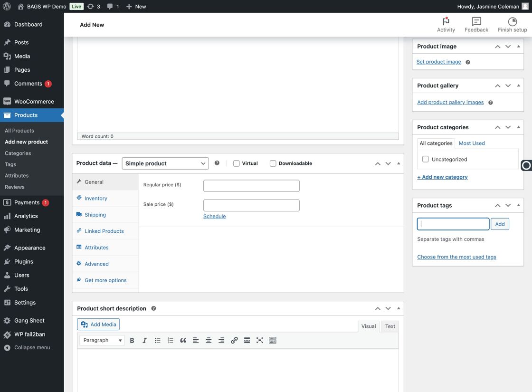Viewport: 532px width, 392px height.
Task: Move Product short description panel up
Action: pos(378,308)
